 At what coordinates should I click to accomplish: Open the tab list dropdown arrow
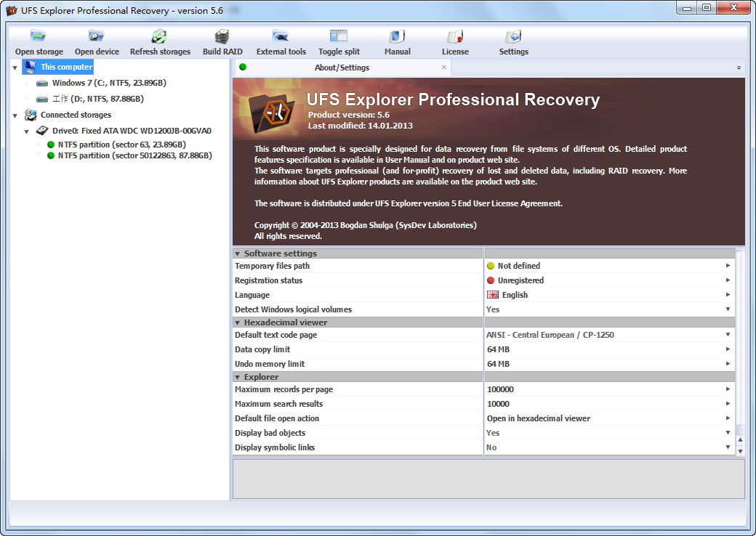click(739, 68)
